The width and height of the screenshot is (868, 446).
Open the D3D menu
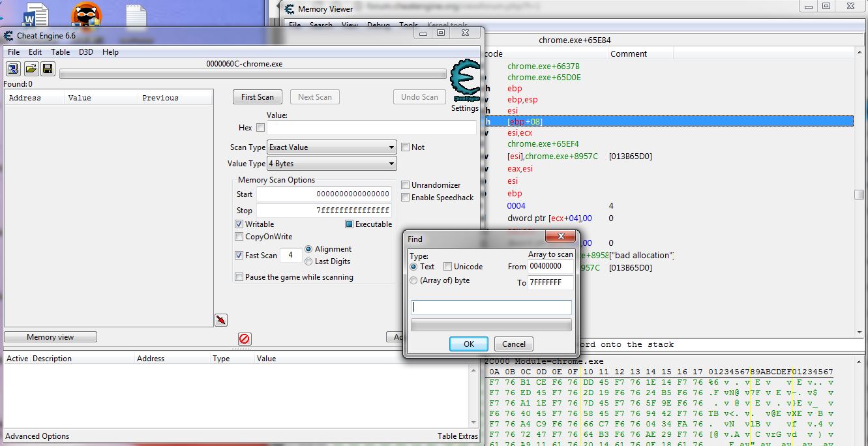coord(86,52)
